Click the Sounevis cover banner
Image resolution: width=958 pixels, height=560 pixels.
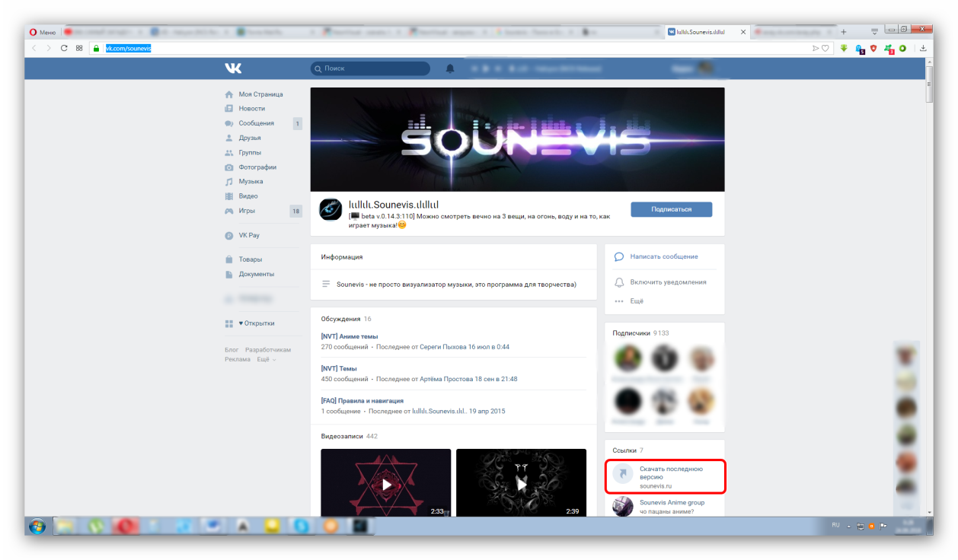click(517, 139)
